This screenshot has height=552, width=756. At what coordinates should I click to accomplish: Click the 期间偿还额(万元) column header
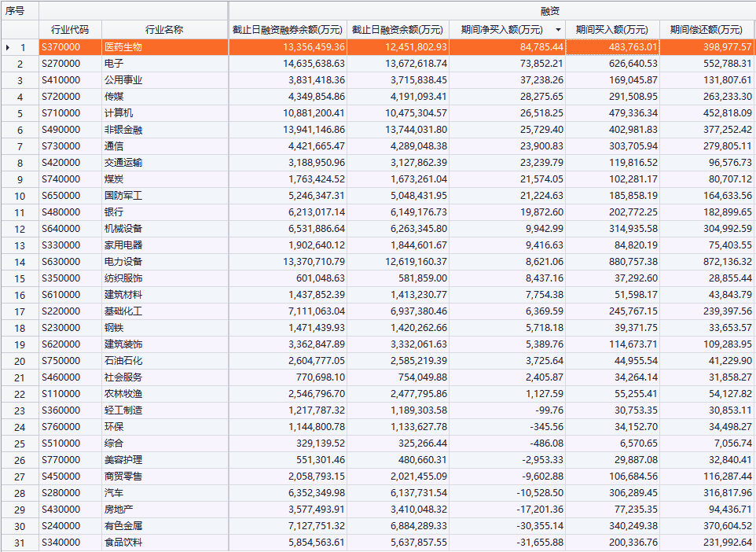(706, 30)
